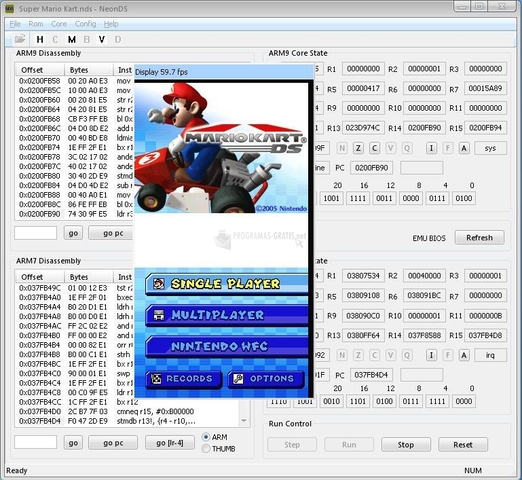Toggle the ARM9 N flag

tap(342, 148)
